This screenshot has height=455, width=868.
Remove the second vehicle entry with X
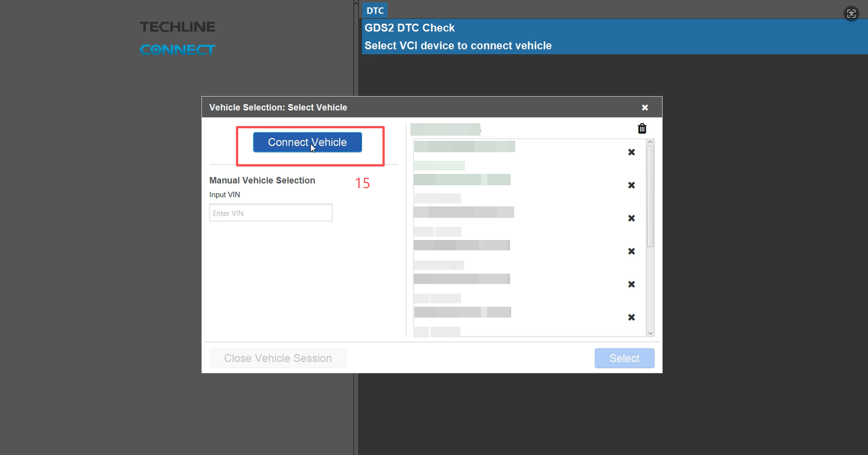[x=631, y=185]
